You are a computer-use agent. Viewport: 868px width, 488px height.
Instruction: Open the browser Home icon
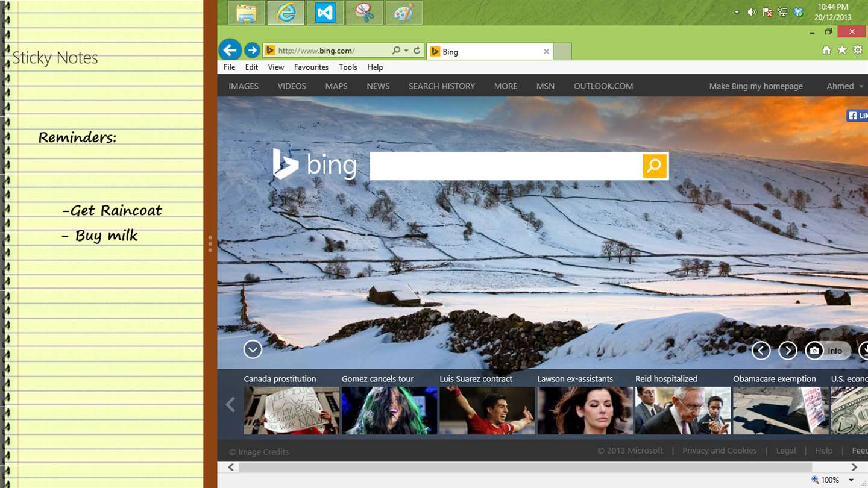click(x=826, y=50)
